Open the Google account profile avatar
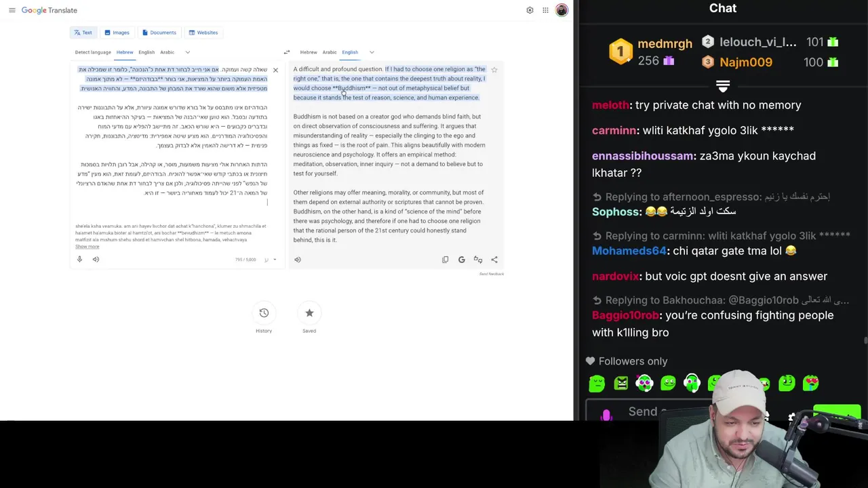 [x=561, y=10]
